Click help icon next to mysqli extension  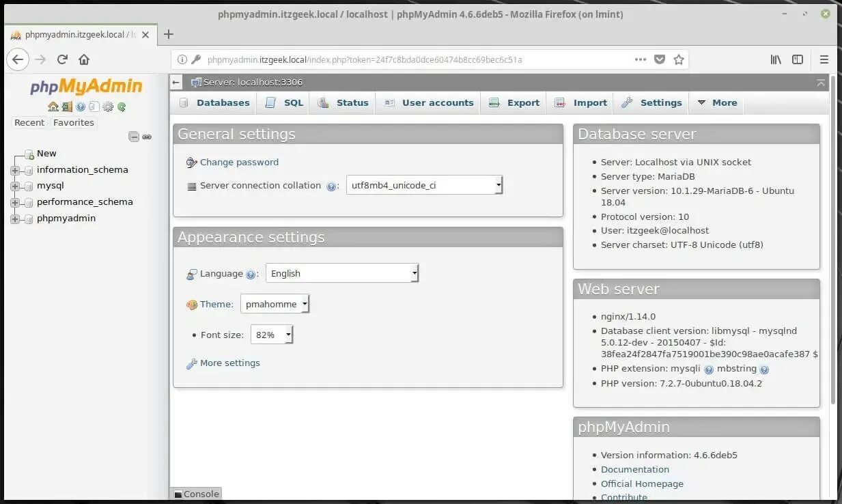[x=709, y=369]
